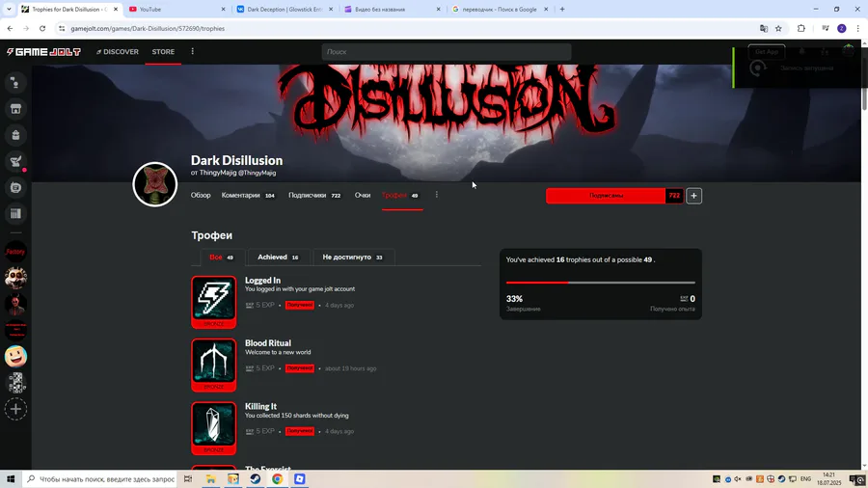This screenshot has height=488, width=868.
Task: Open the pixelated QR-style community in the sidebar
Action: pos(15,382)
